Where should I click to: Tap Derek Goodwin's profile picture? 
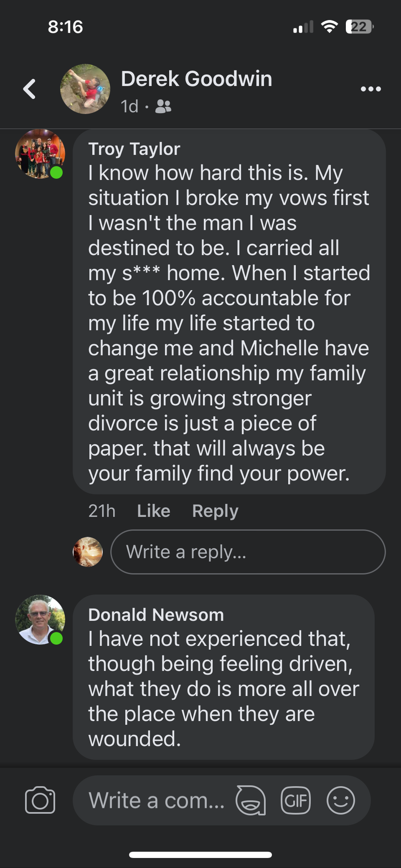tap(85, 89)
